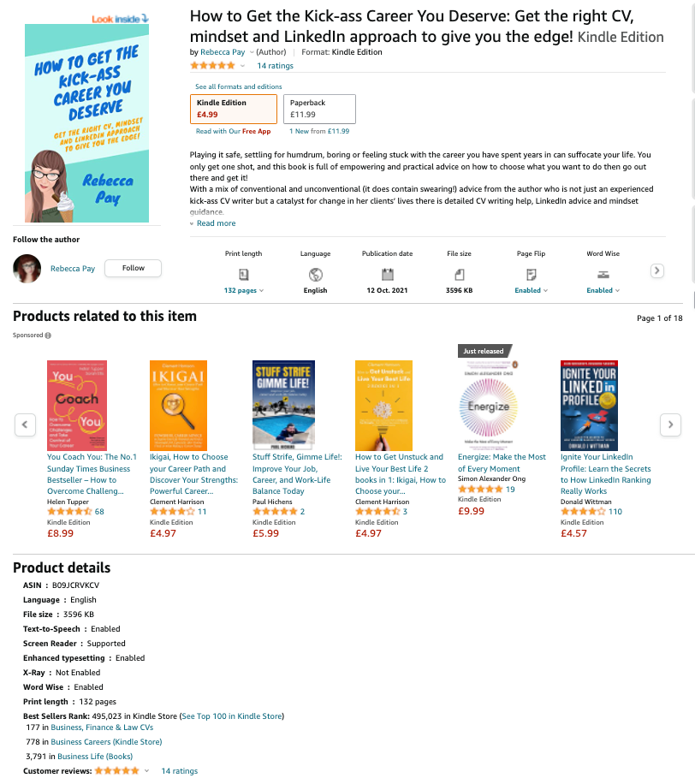Screen dimensions: 695x784
Task: Click the Word Wise icon
Action: pos(603,275)
